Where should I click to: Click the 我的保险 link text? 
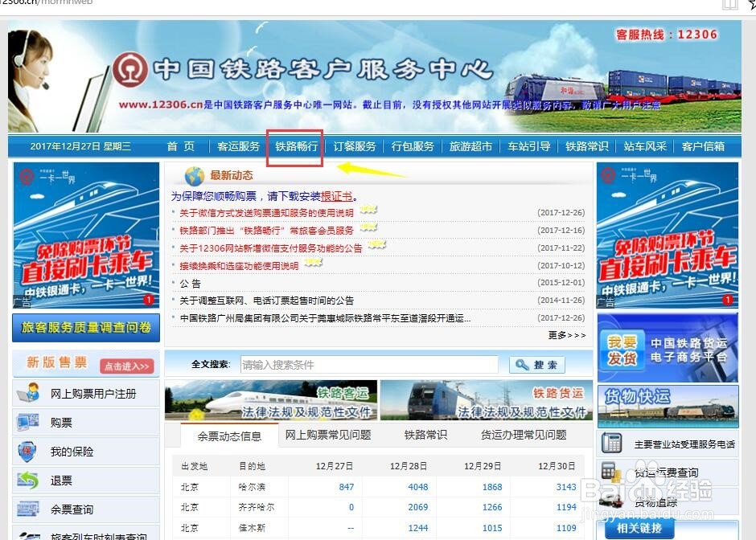pos(72,452)
